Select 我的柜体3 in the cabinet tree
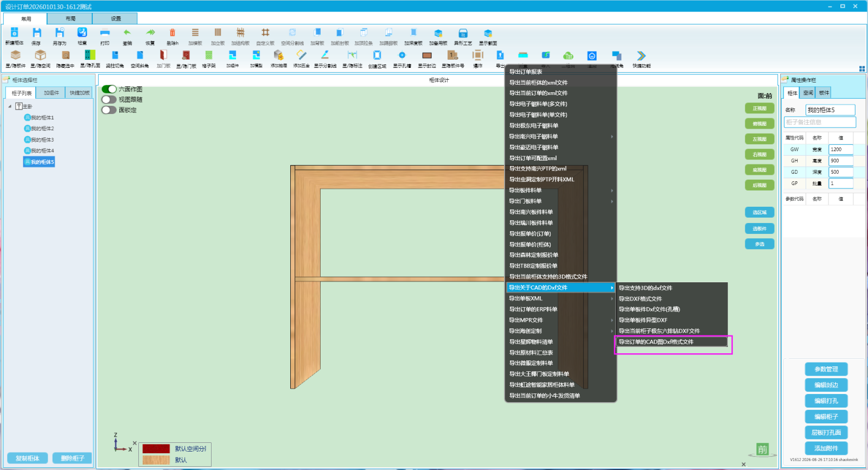This screenshot has height=470, width=868. point(39,140)
